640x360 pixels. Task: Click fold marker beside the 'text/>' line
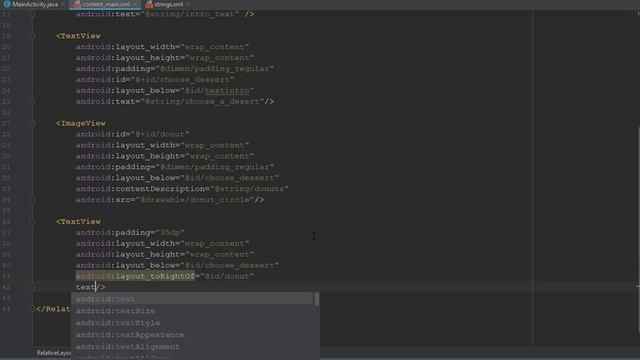click(x=32, y=287)
